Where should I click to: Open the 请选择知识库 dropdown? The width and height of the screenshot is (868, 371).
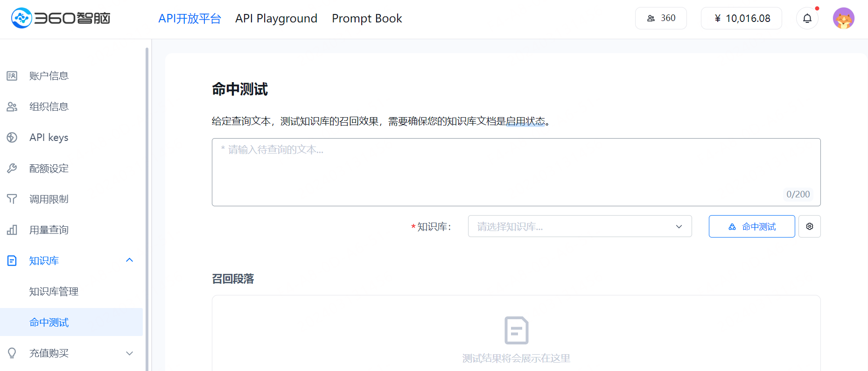tap(579, 226)
